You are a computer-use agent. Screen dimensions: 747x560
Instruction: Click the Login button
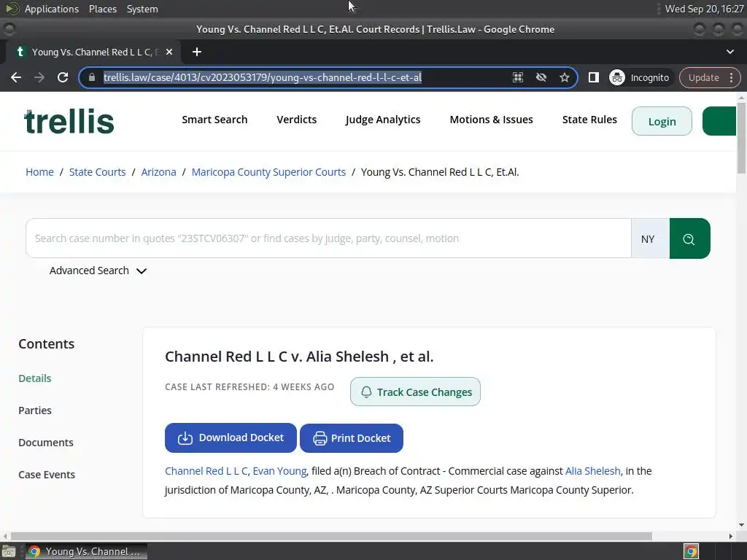(662, 122)
